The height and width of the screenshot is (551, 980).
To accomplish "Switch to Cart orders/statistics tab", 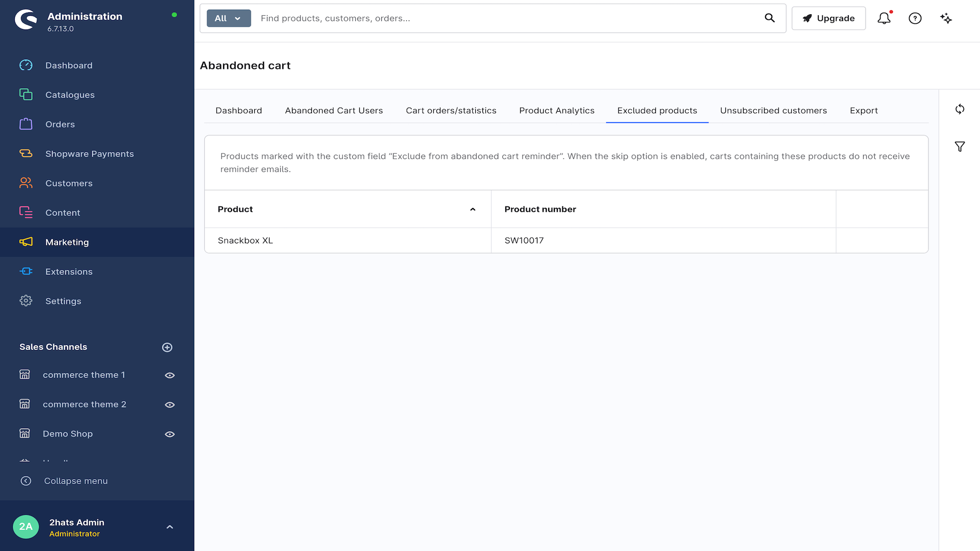I will [x=451, y=111].
